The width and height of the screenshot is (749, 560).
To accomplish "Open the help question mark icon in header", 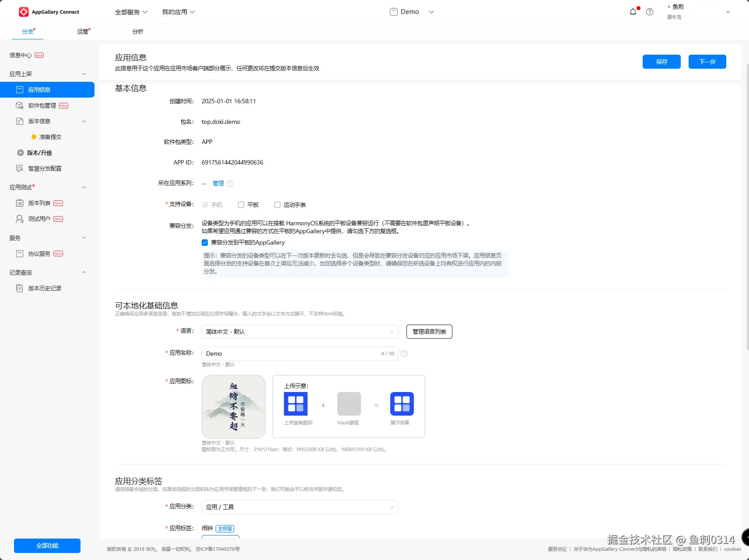I will pos(650,12).
